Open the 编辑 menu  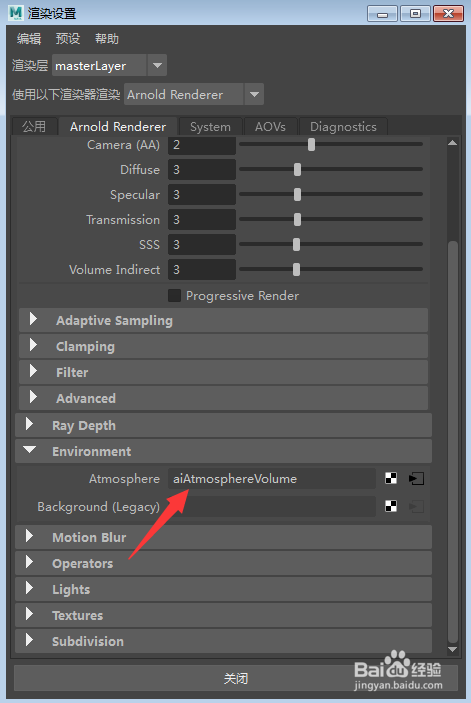point(29,39)
